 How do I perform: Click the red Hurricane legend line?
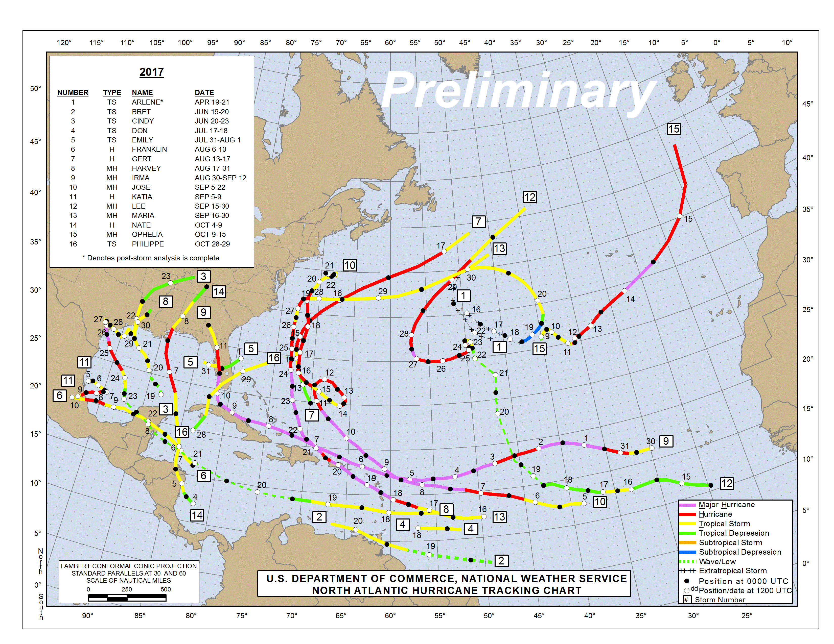tap(688, 514)
